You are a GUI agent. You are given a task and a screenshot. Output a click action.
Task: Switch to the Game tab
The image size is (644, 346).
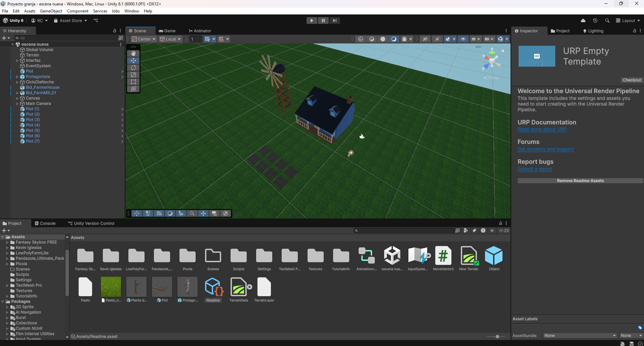tap(167, 31)
